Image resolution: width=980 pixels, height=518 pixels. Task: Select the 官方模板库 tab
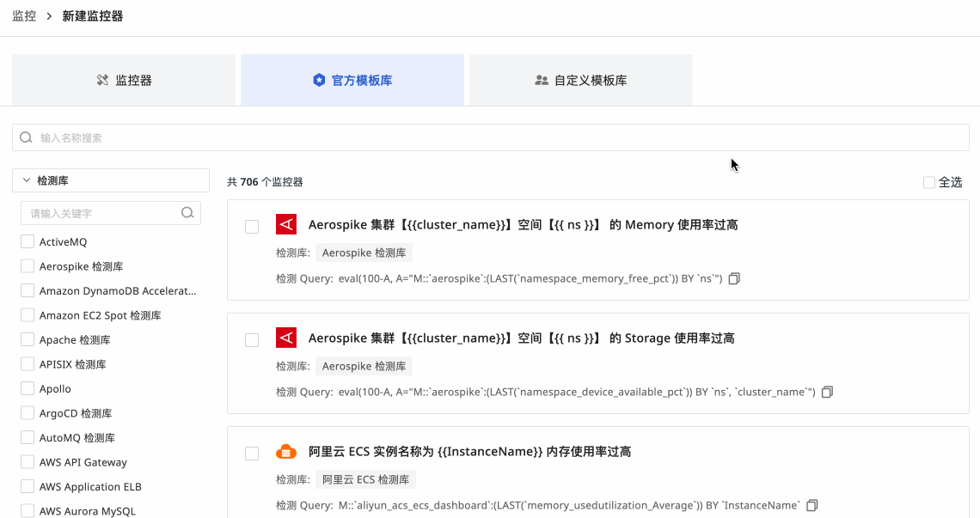click(x=352, y=80)
